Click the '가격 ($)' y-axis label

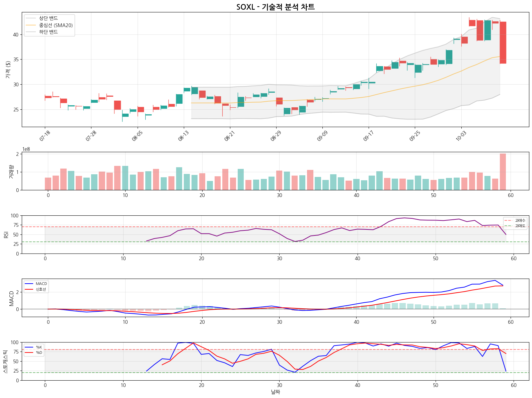tap(8, 70)
